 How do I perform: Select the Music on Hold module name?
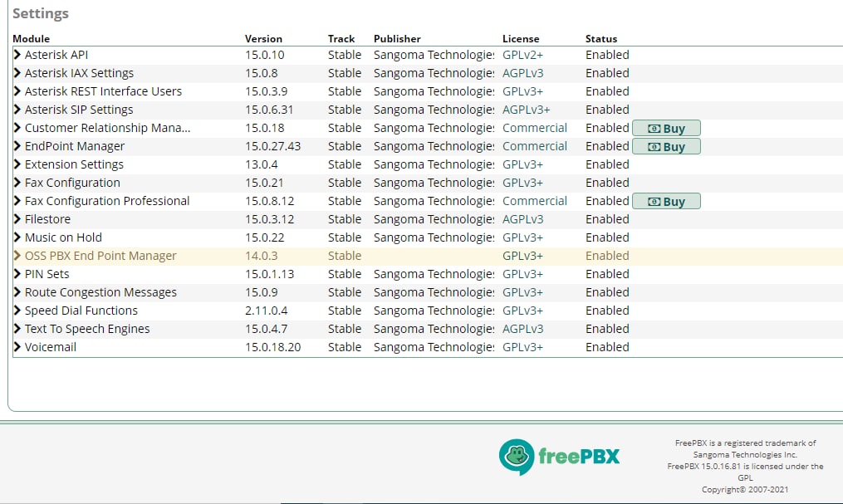coord(63,237)
